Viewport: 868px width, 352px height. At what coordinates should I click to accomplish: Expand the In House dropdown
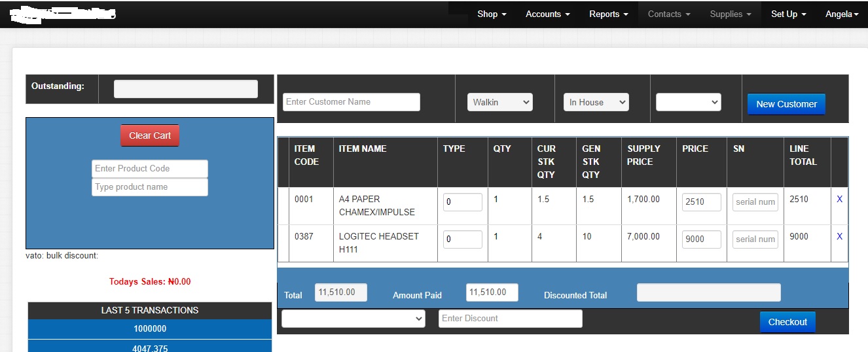pyautogui.click(x=596, y=102)
